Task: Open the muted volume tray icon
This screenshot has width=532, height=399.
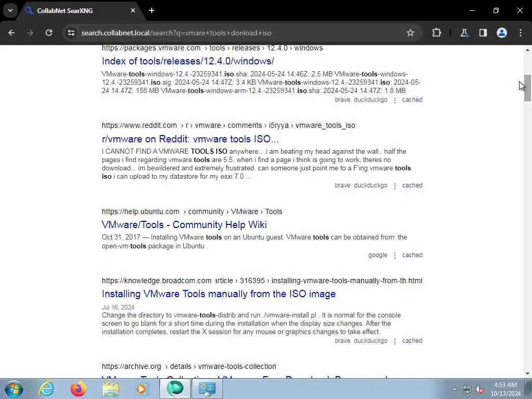Action: [x=480, y=390]
